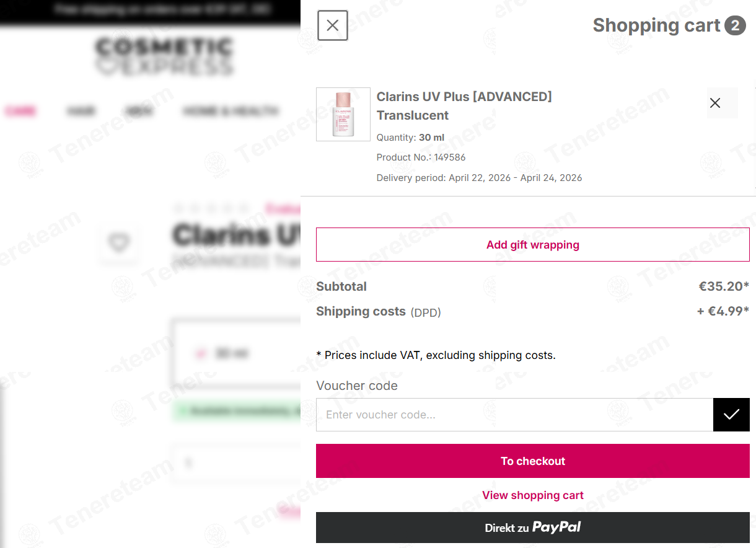Open the CARE navigation menu
Screen dimensions: 756x548
[20, 112]
